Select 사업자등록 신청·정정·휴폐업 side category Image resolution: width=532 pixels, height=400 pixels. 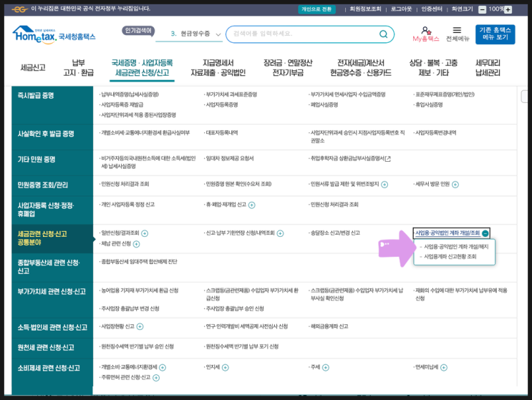(x=52, y=210)
